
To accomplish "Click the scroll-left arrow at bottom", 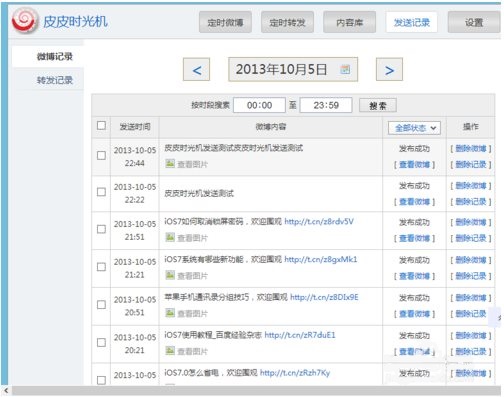I will coord(6,391).
